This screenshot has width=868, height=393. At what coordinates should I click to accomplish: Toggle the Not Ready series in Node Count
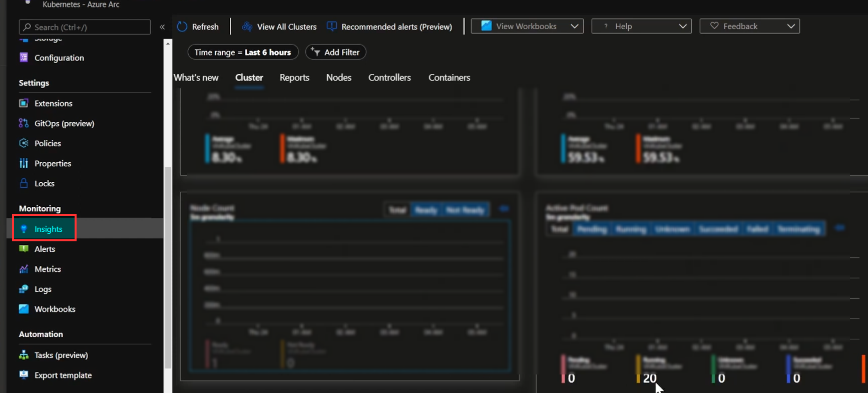pos(465,210)
